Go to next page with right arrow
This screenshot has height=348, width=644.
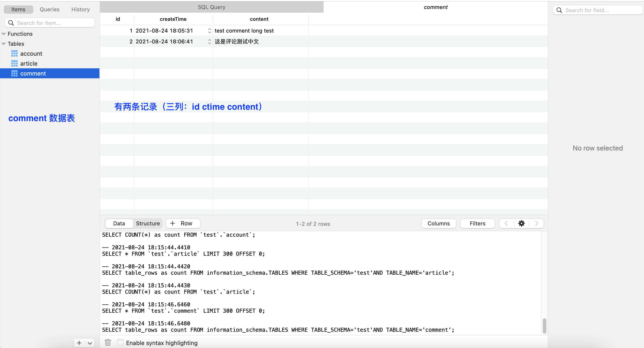click(x=536, y=223)
